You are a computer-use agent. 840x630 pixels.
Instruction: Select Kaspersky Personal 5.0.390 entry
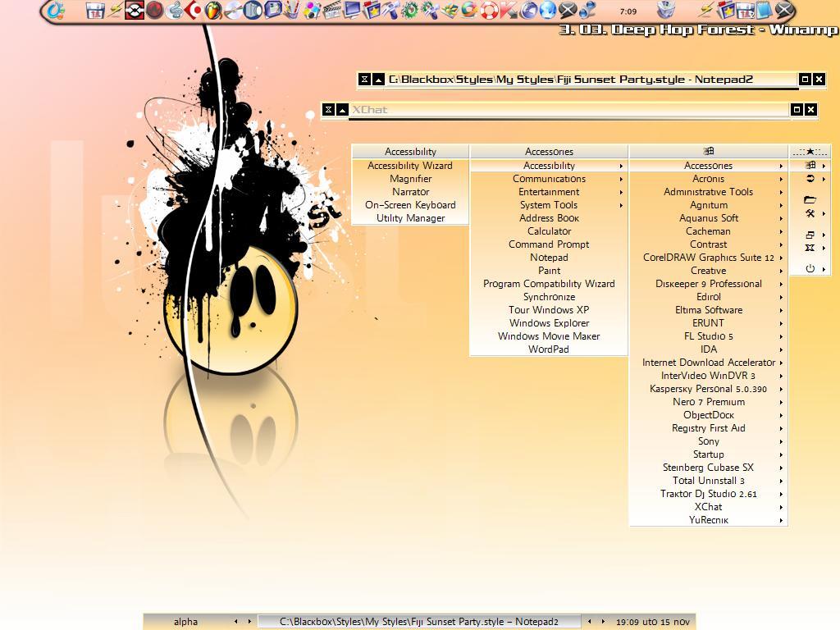click(x=708, y=389)
